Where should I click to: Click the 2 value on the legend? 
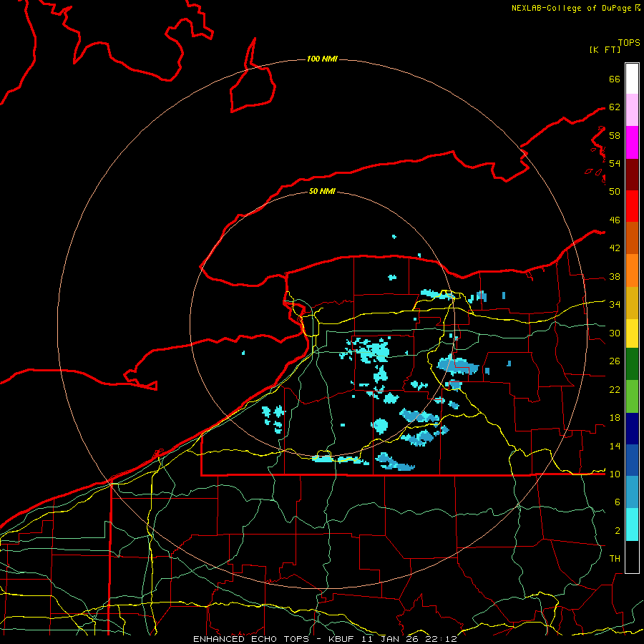click(x=618, y=531)
